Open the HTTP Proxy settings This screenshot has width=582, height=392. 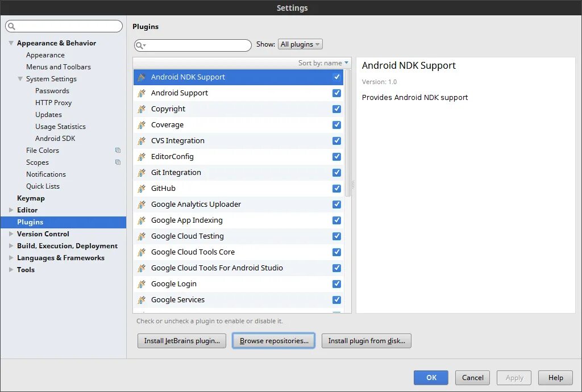(x=53, y=103)
